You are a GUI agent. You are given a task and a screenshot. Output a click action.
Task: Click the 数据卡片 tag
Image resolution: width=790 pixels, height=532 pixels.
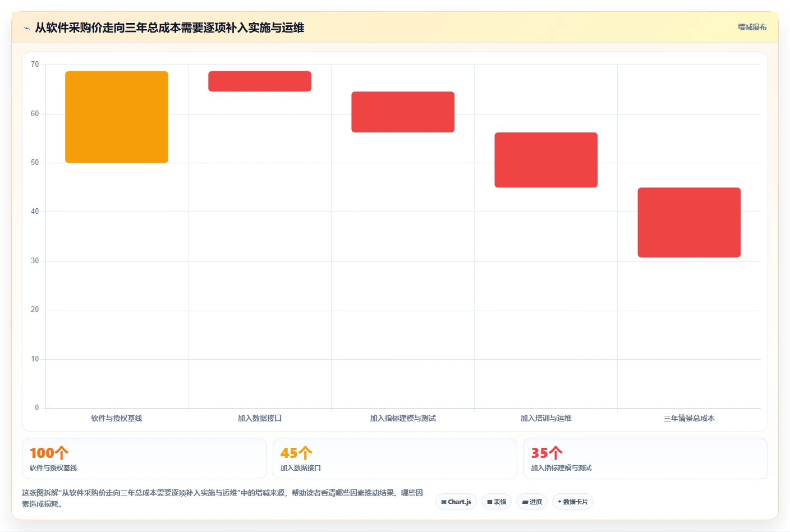pos(573,502)
